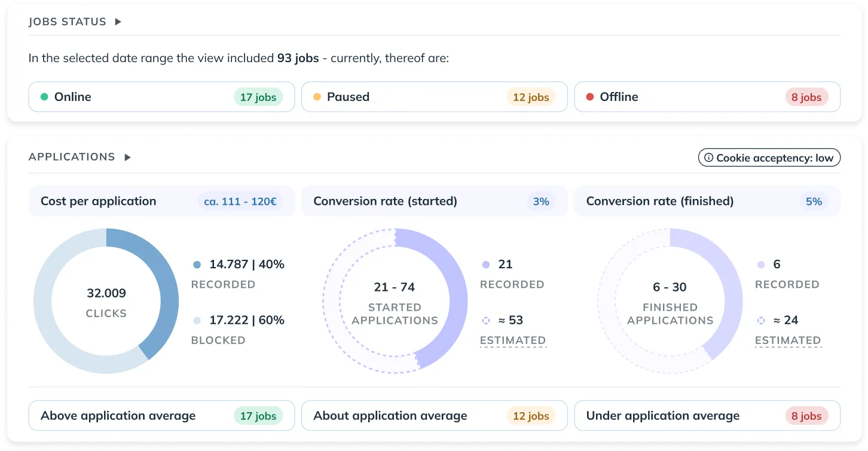Expand the APPLICATIONS section
868x451 pixels.
point(127,157)
